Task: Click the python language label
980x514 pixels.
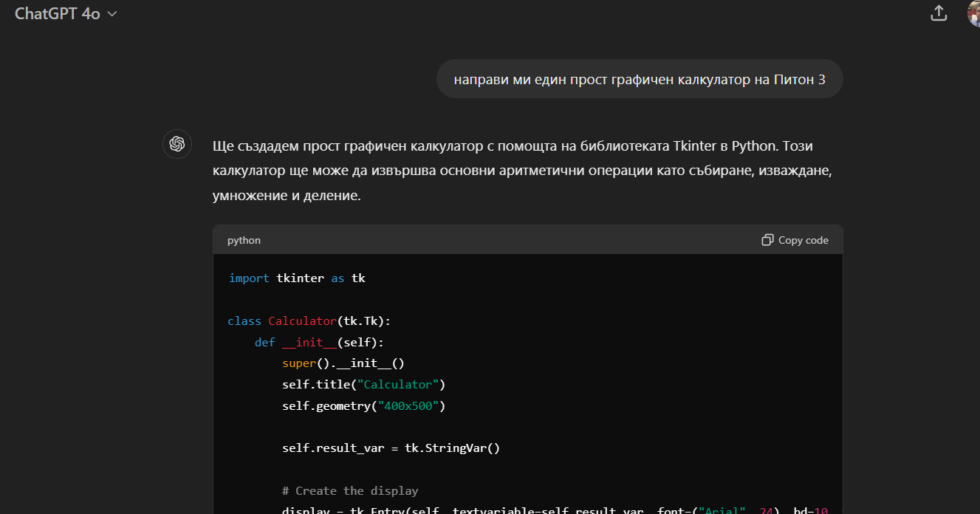Action: tap(244, 240)
